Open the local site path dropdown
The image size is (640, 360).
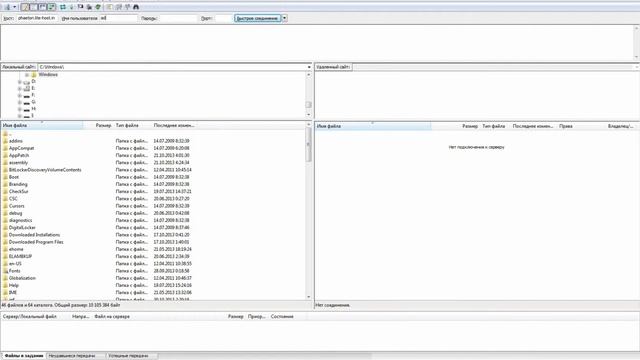point(309,67)
